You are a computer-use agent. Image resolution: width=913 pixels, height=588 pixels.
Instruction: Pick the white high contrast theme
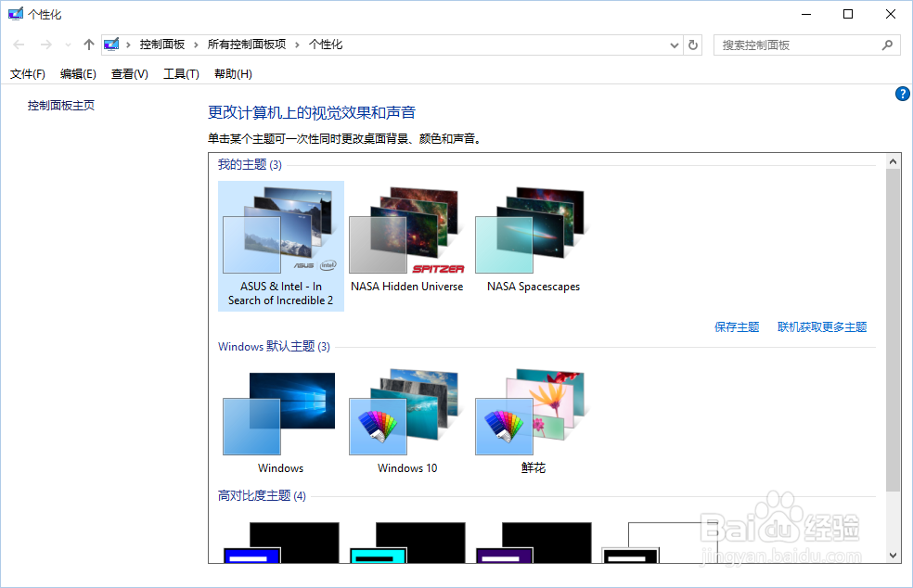(660, 543)
